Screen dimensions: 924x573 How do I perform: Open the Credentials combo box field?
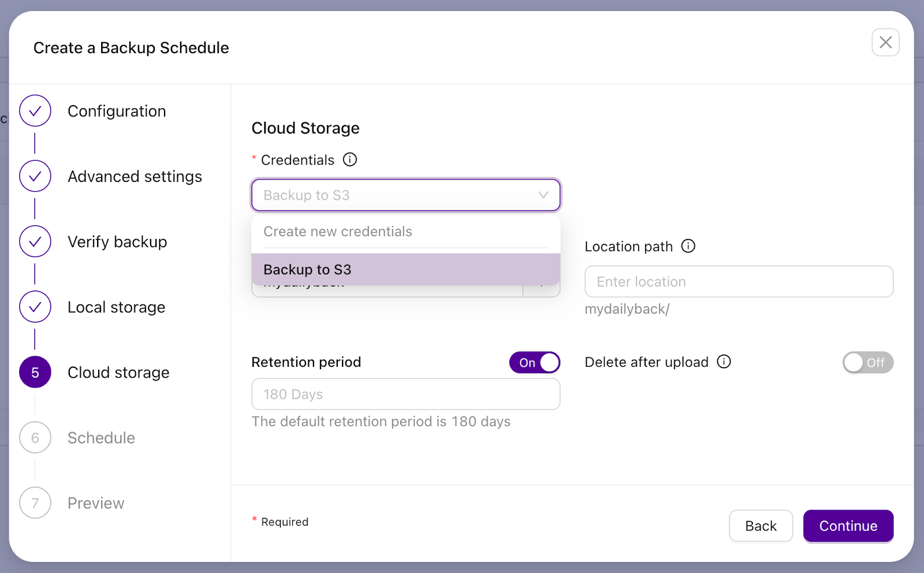tap(406, 195)
